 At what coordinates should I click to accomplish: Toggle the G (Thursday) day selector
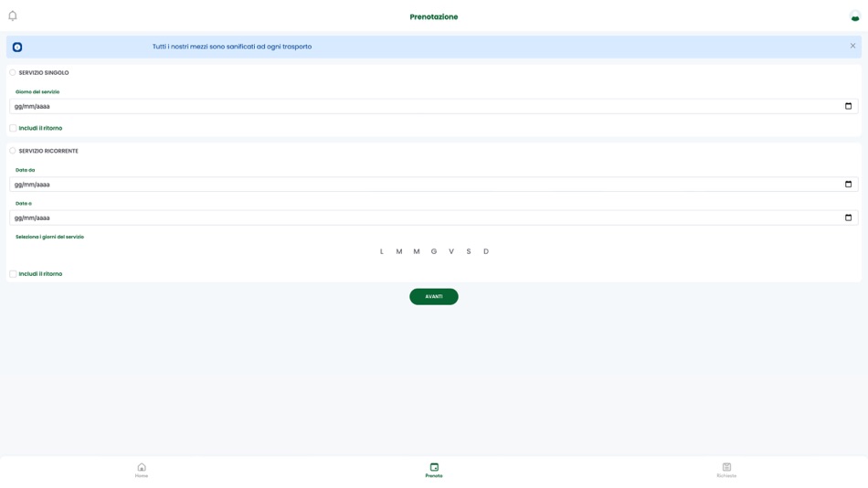(x=434, y=251)
